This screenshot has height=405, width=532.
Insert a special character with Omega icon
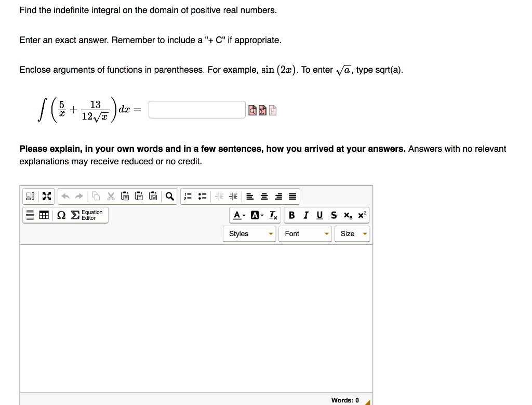[x=61, y=215]
